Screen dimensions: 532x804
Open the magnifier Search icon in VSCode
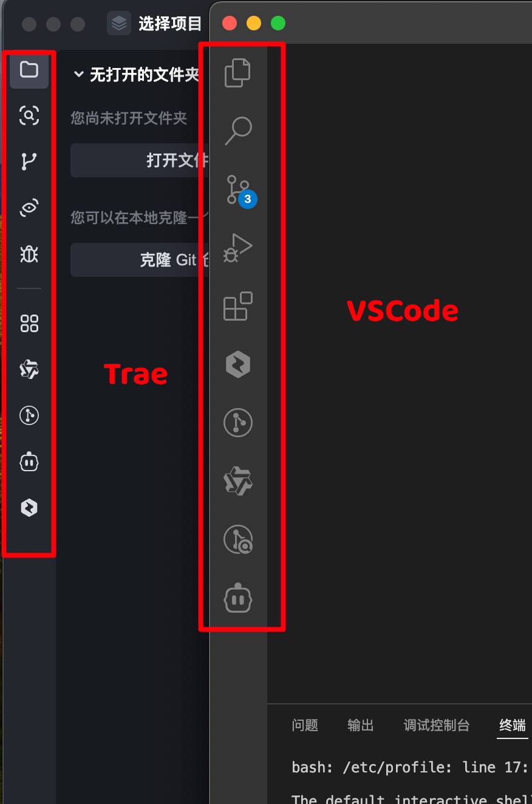pos(238,130)
